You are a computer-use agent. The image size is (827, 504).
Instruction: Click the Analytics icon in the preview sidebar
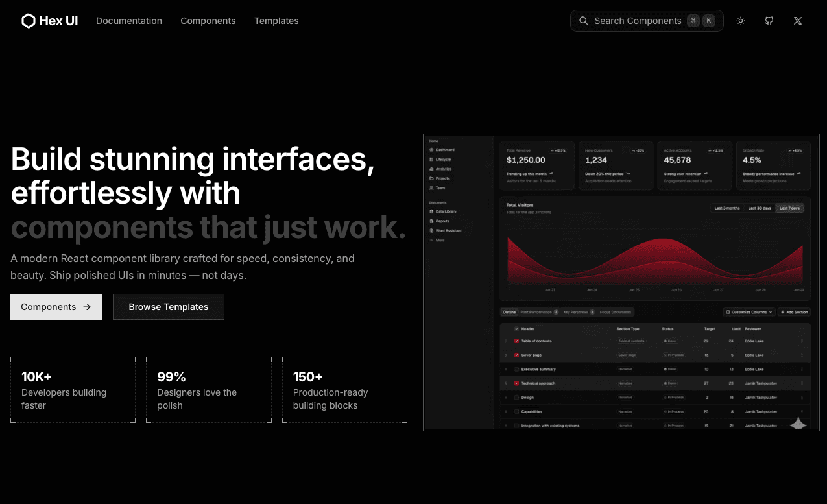click(x=432, y=169)
